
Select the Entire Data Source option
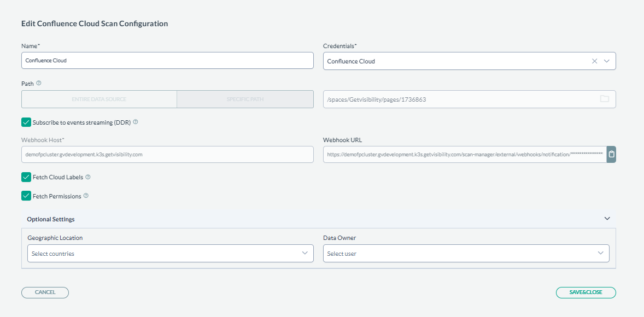coord(99,99)
